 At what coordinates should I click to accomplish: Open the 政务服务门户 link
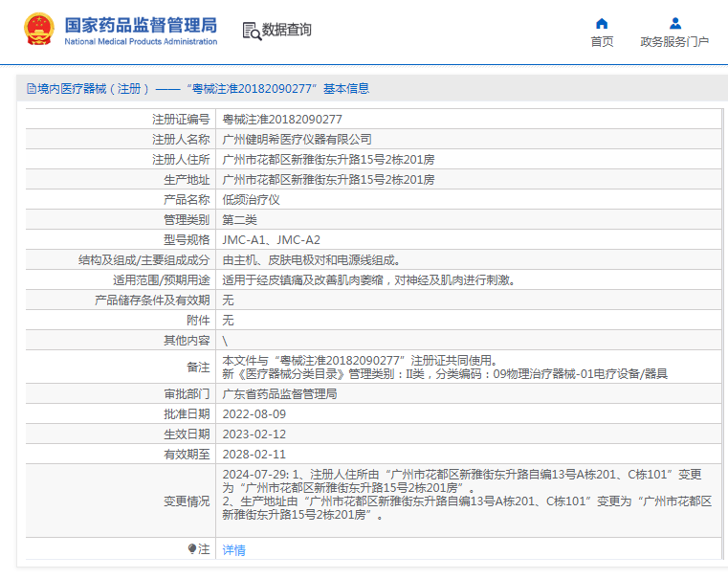[674, 42]
